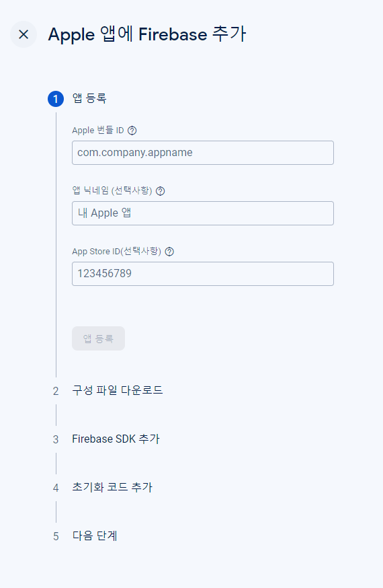Open the 초기화 코드 추가 step

[112, 487]
